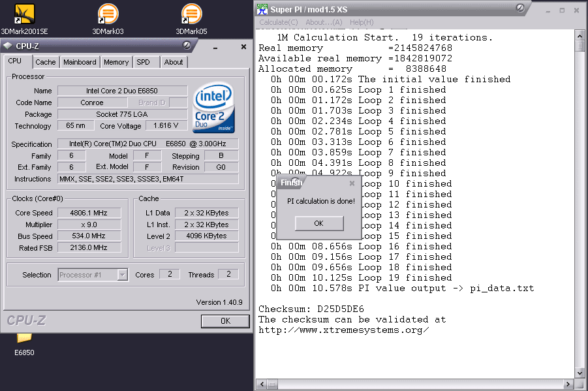Viewport: 588px width, 391px height.
Task: Open the E6850 desktop folder
Action: [24, 345]
